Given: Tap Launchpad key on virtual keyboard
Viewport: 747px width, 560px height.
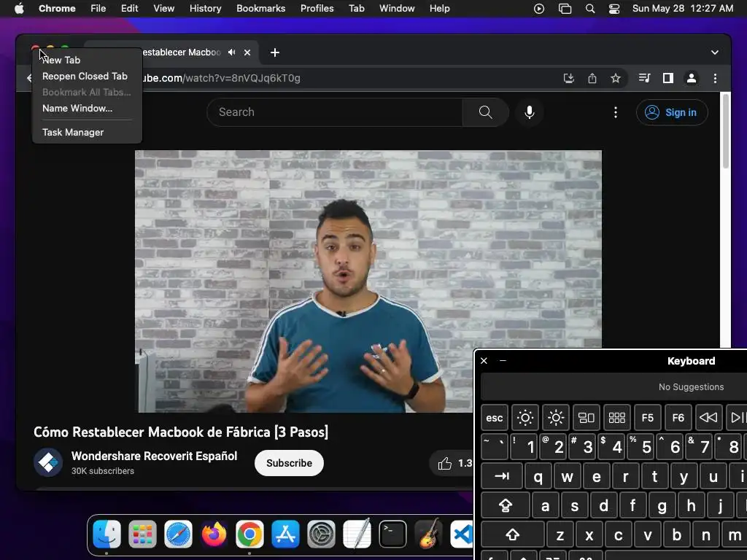Looking at the screenshot, I should pyautogui.click(x=617, y=418).
